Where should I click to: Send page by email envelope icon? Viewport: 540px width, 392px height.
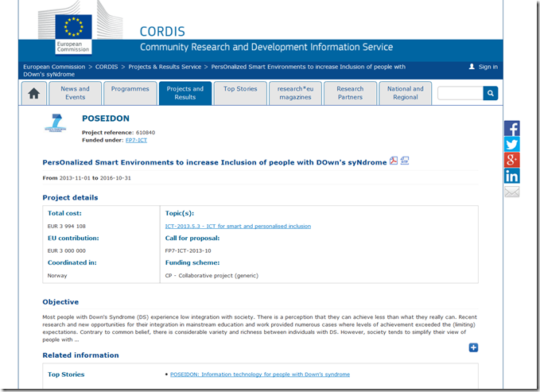click(511, 192)
